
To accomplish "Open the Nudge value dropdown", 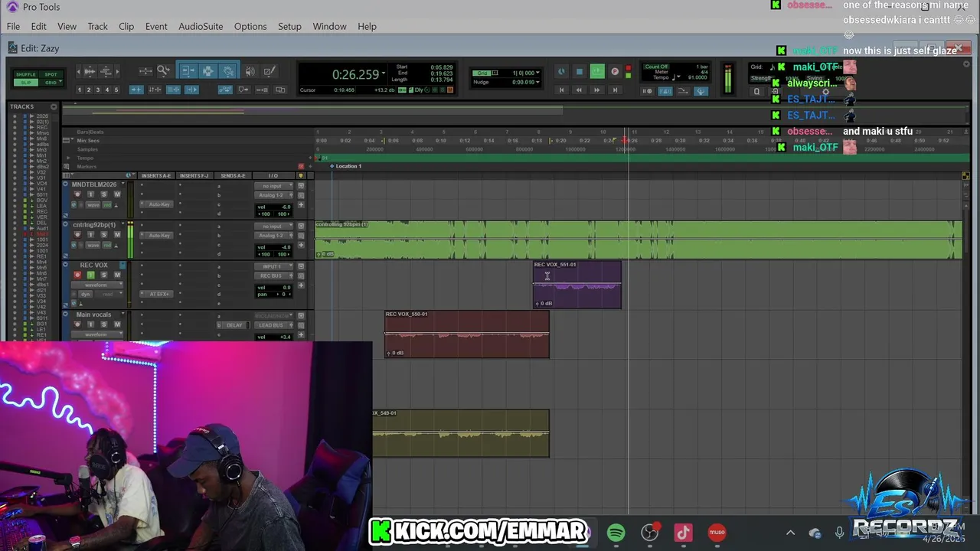I will pos(537,82).
